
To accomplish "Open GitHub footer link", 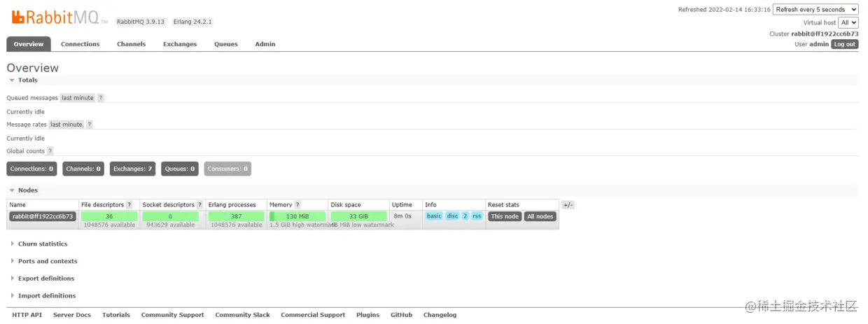I will (x=402, y=316).
